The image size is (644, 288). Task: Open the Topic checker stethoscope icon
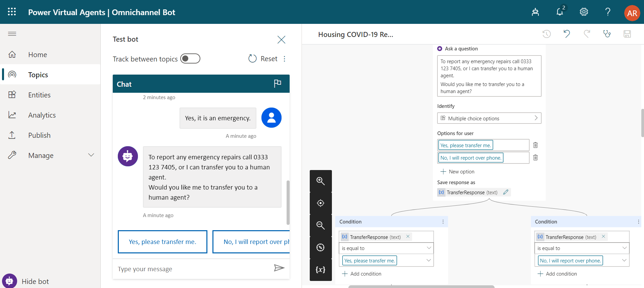[x=607, y=34]
